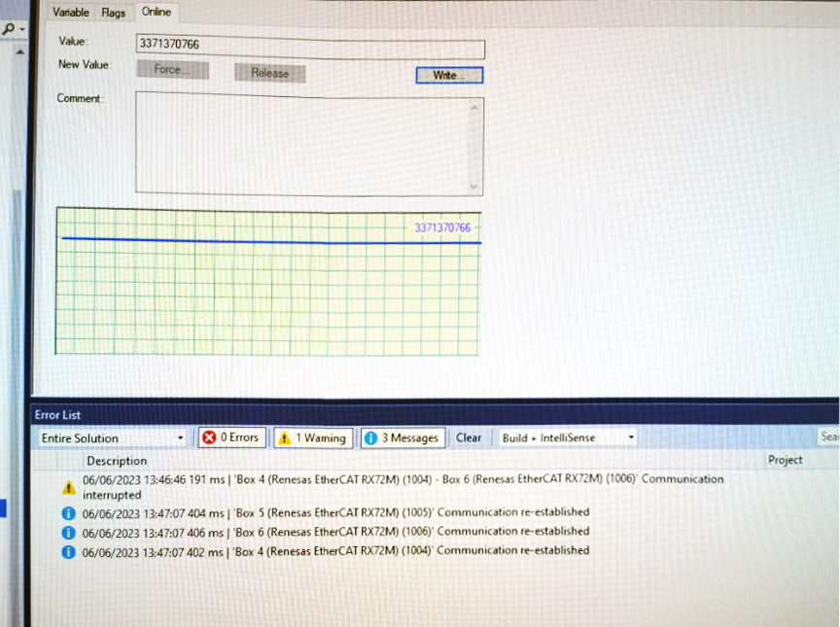This screenshot has width=840, height=627.
Task: Click inside the Comment text box
Action: click(x=301, y=144)
